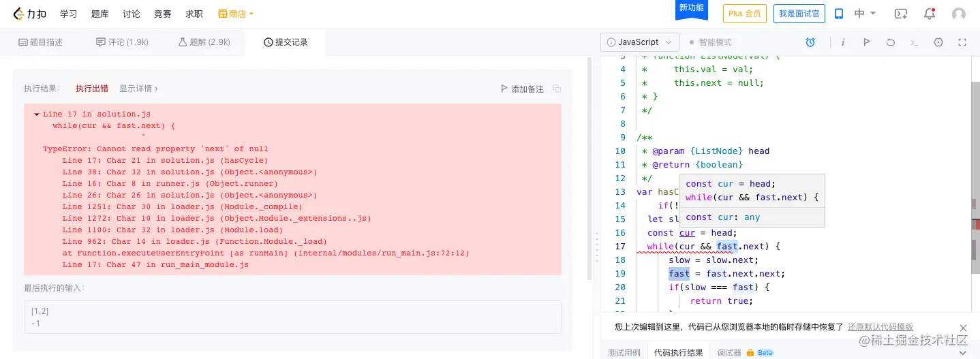Start the alarm clock timer
The image size is (980, 359).
[x=810, y=42]
